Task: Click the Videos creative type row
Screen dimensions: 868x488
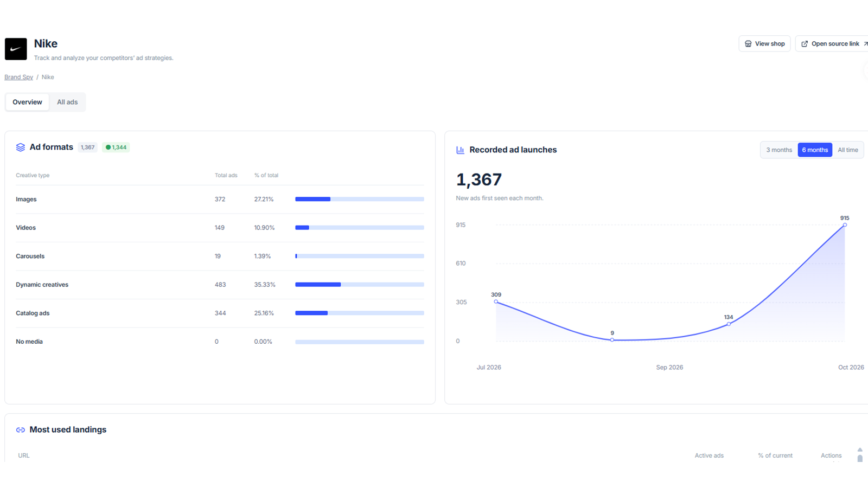Action: tap(220, 228)
